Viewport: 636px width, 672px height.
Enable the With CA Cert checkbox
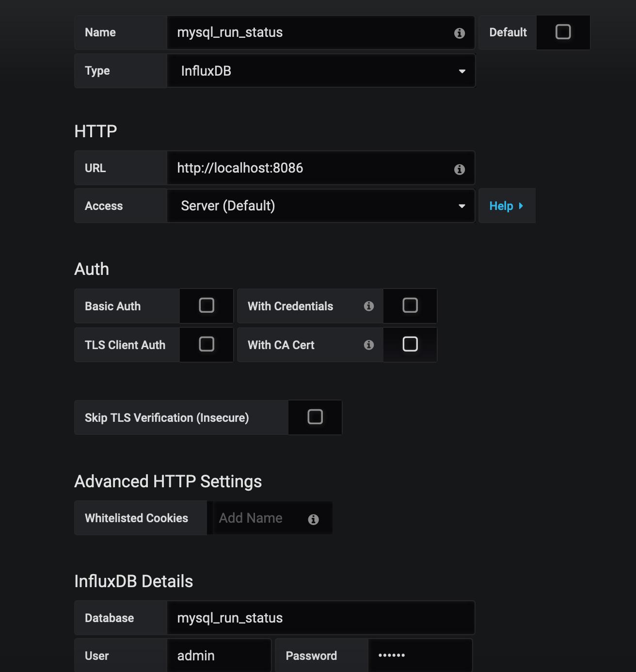[410, 344]
